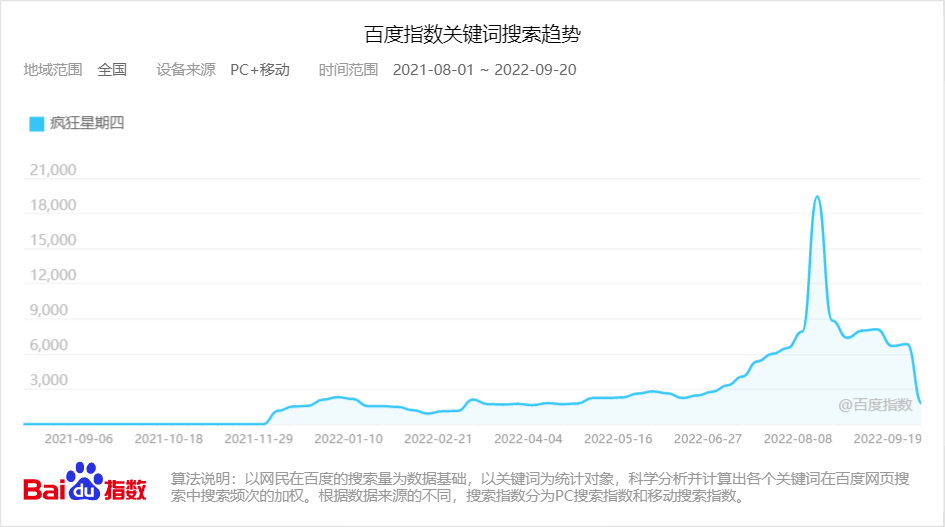Click the blue legend swatch for 疯狂星期四
The width and height of the screenshot is (945, 527).
[x=37, y=124]
